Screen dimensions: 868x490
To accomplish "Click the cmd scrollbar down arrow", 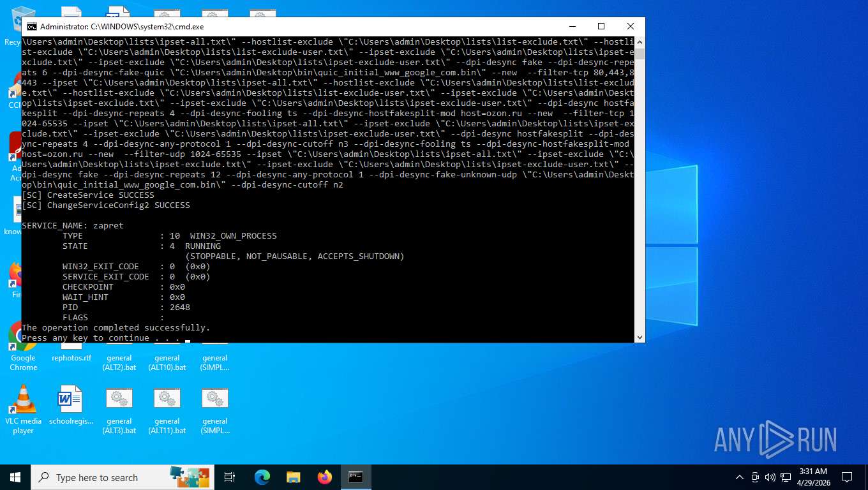I will pos(640,337).
